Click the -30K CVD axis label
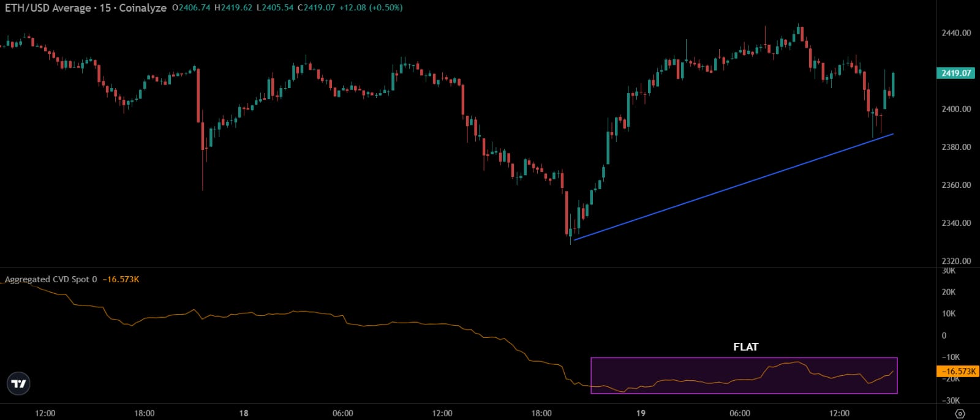 951,400
